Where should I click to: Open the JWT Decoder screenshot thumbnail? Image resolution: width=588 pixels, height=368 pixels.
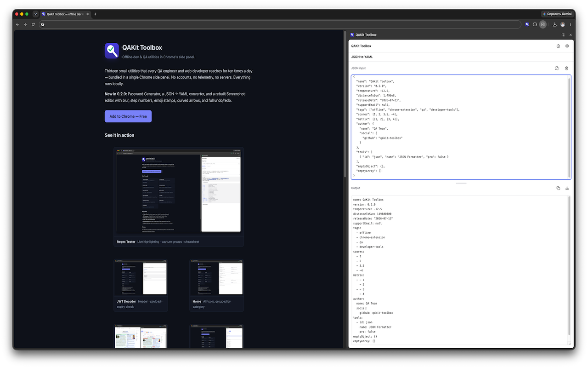pyautogui.click(x=141, y=278)
